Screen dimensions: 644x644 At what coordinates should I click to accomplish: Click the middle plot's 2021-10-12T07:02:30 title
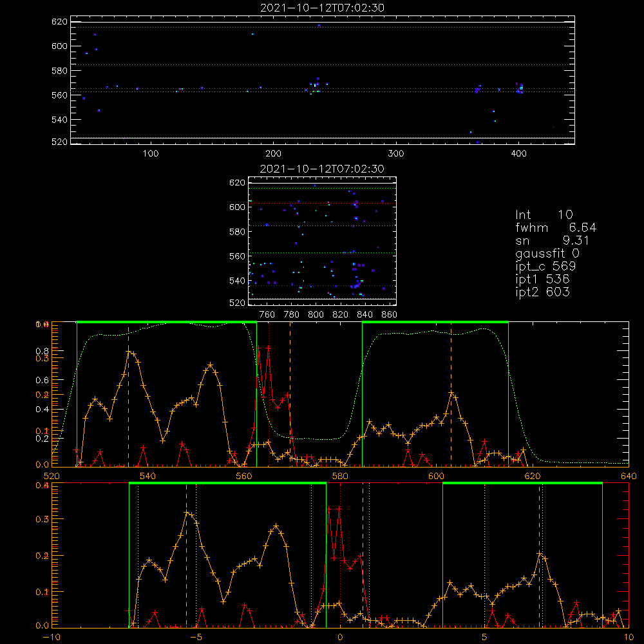(x=322, y=169)
